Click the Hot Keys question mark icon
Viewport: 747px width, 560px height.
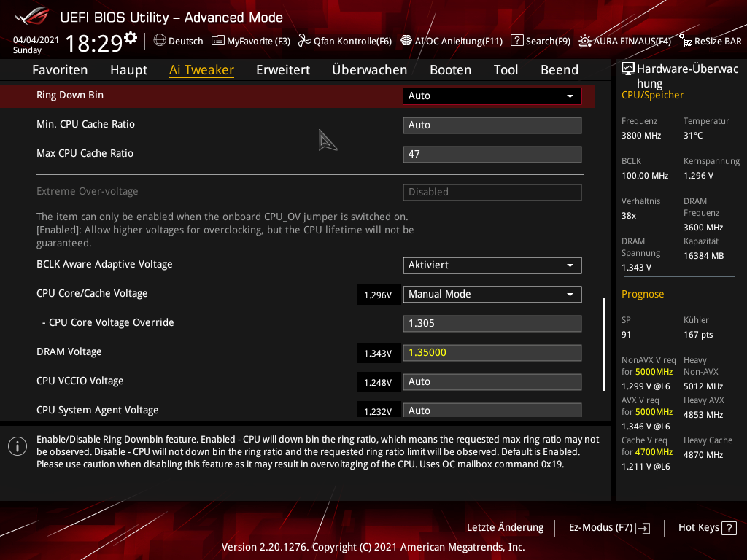pyautogui.click(x=729, y=528)
